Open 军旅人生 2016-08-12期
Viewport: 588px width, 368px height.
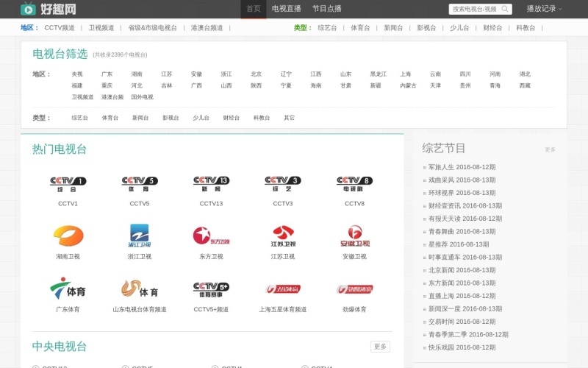tap(462, 167)
